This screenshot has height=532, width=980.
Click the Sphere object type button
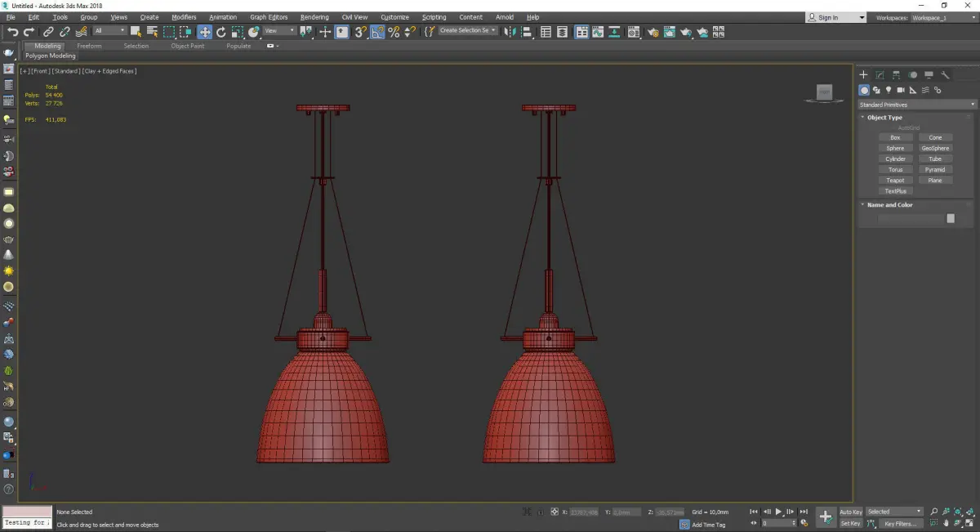895,149
